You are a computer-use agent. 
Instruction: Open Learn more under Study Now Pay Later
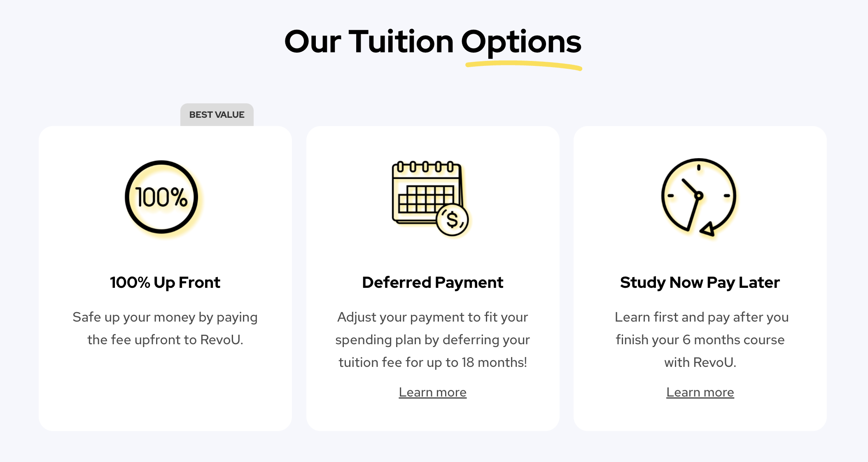700,392
